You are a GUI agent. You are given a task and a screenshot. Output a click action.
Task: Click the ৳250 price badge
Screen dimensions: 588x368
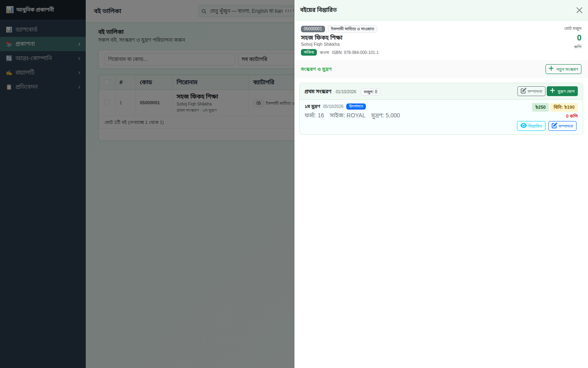(541, 107)
